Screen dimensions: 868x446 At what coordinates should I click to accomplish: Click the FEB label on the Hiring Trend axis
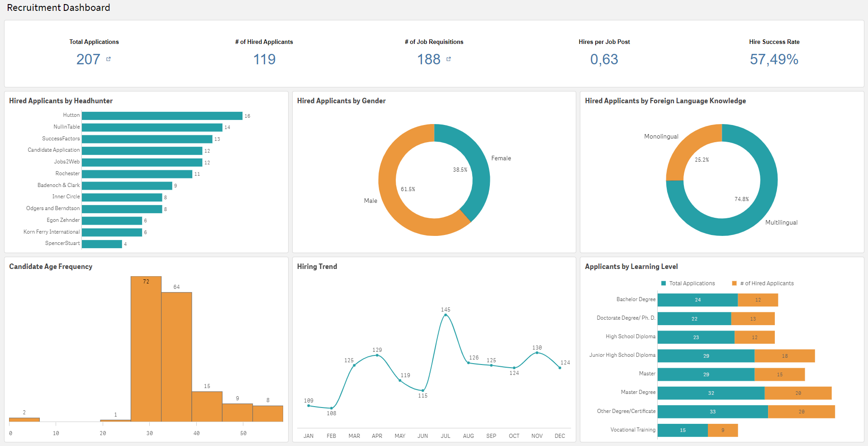(332, 436)
